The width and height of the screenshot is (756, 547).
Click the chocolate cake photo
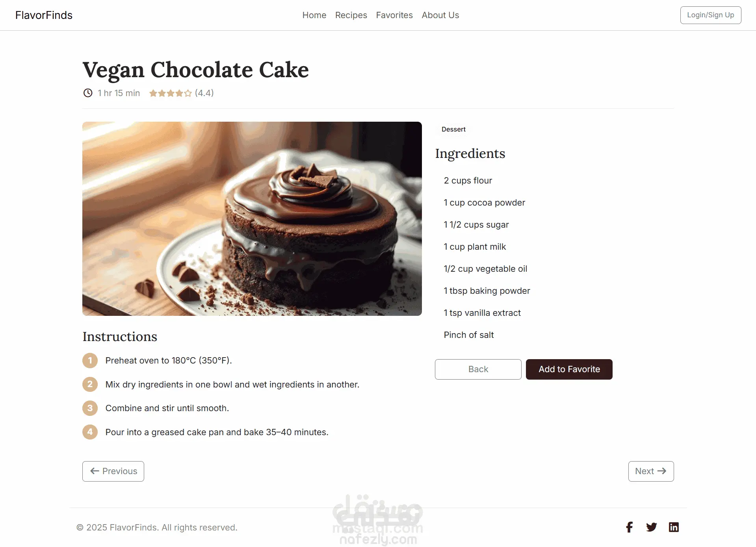point(252,219)
